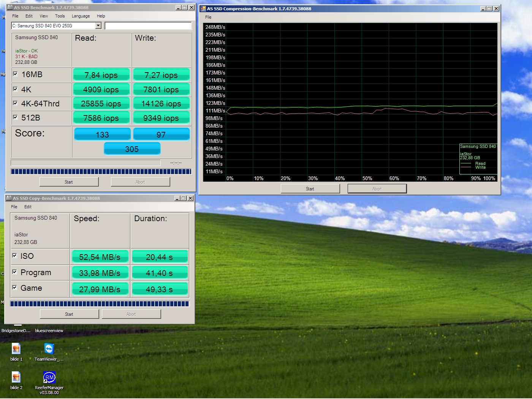Click the 4K read value 4909 iops
This screenshot has width=532, height=399.
pyautogui.click(x=101, y=89)
